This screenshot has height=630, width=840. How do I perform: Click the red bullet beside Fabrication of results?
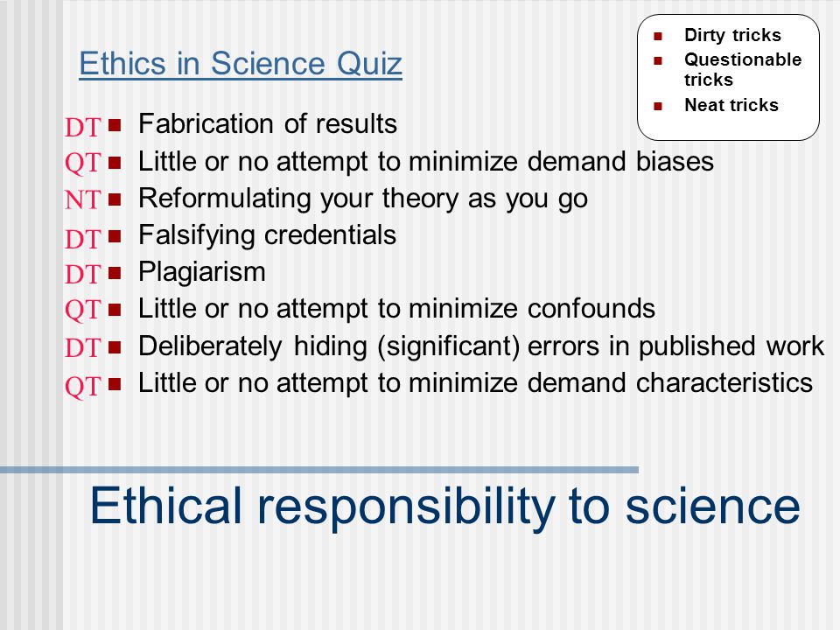115,125
